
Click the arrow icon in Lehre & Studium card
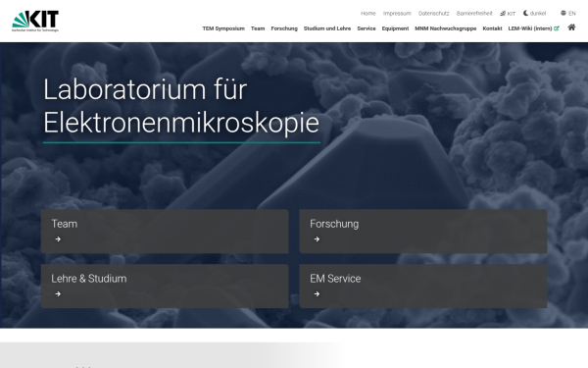coord(58,294)
